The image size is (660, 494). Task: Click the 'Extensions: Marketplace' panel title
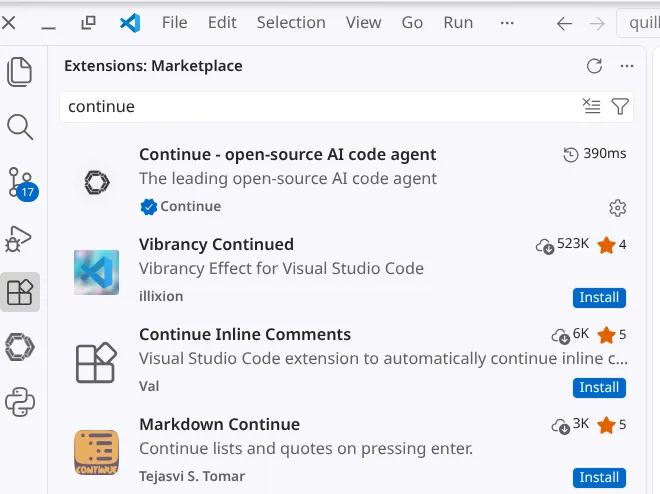pos(153,66)
